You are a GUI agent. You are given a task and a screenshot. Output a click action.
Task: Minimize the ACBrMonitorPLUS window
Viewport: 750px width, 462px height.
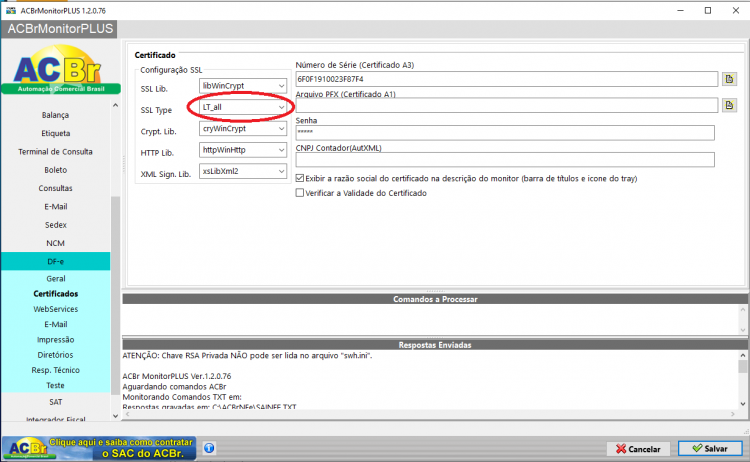tap(681, 11)
